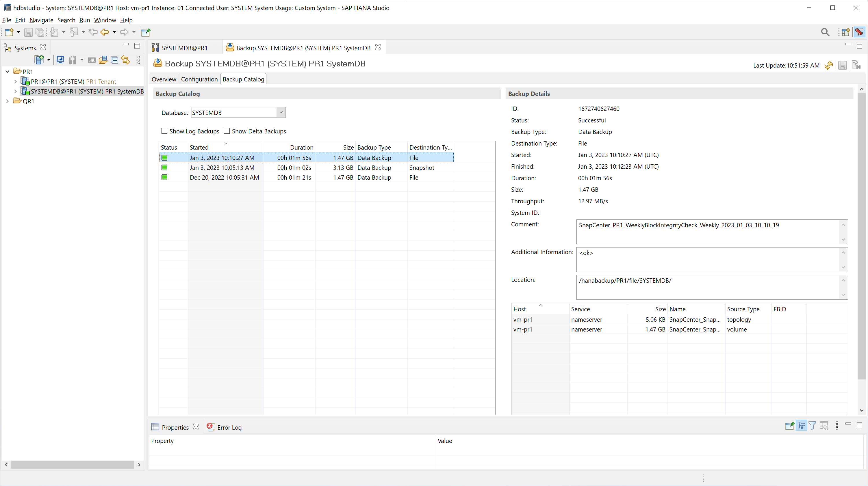This screenshot has width=868, height=486.
Task: Open the Error Log tab
Action: pyautogui.click(x=229, y=427)
